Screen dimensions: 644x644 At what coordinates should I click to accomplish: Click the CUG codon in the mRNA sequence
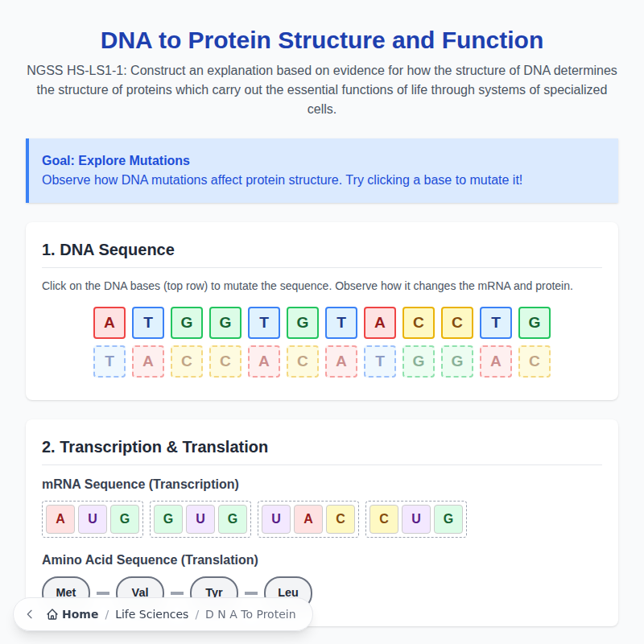tap(416, 519)
